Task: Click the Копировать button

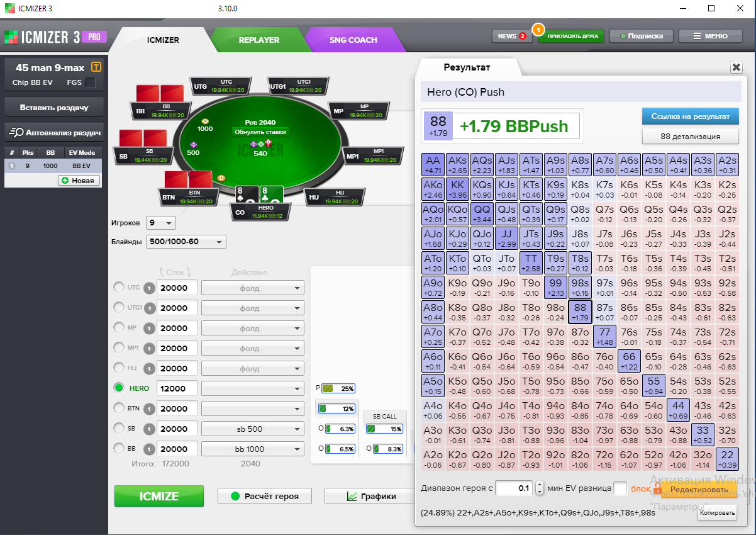Action: point(717,513)
